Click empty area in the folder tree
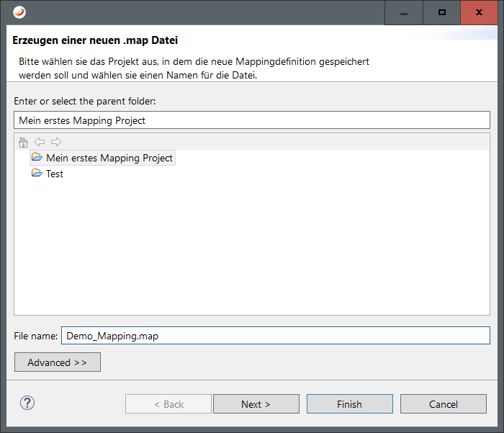 (252, 252)
